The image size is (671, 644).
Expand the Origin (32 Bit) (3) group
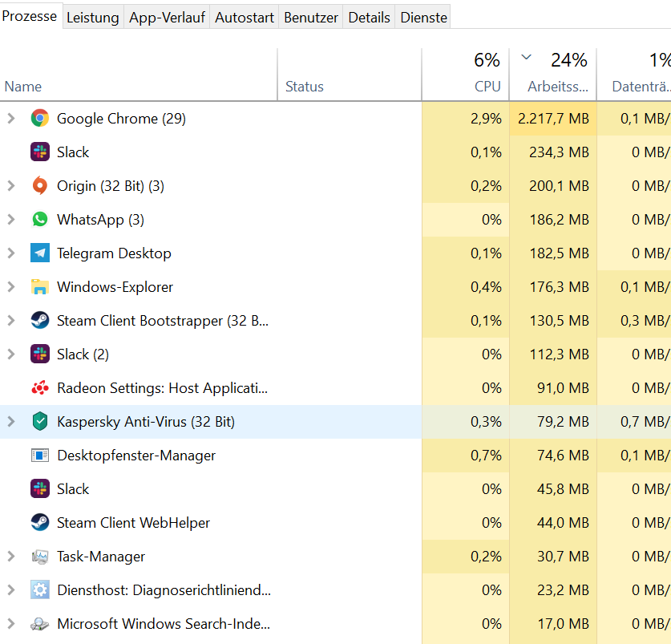11,186
